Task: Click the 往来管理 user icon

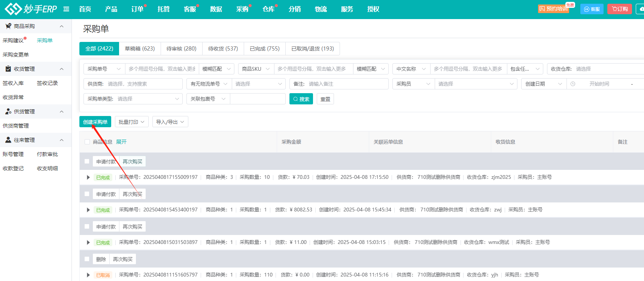Action: pyautogui.click(x=8, y=140)
